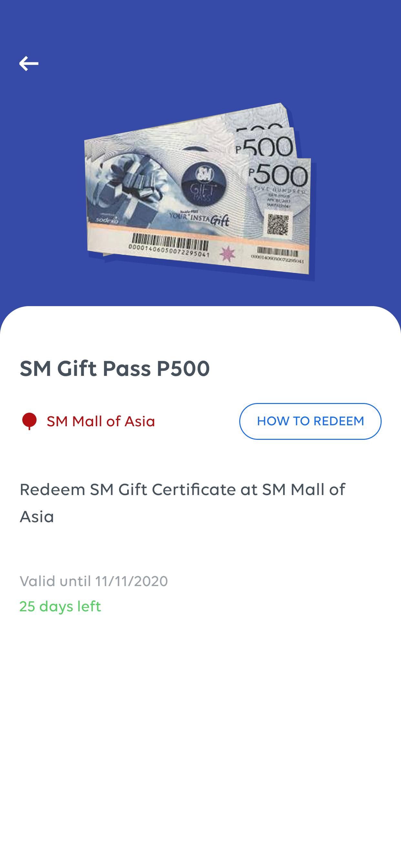
Task: Tap the front P500 denomination on the voucher
Action: pyautogui.click(x=279, y=175)
